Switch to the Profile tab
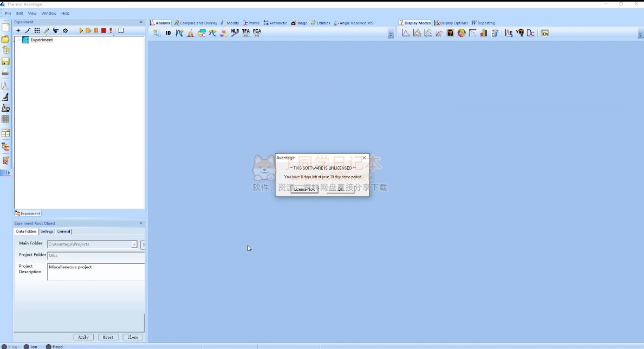 pos(251,23)
